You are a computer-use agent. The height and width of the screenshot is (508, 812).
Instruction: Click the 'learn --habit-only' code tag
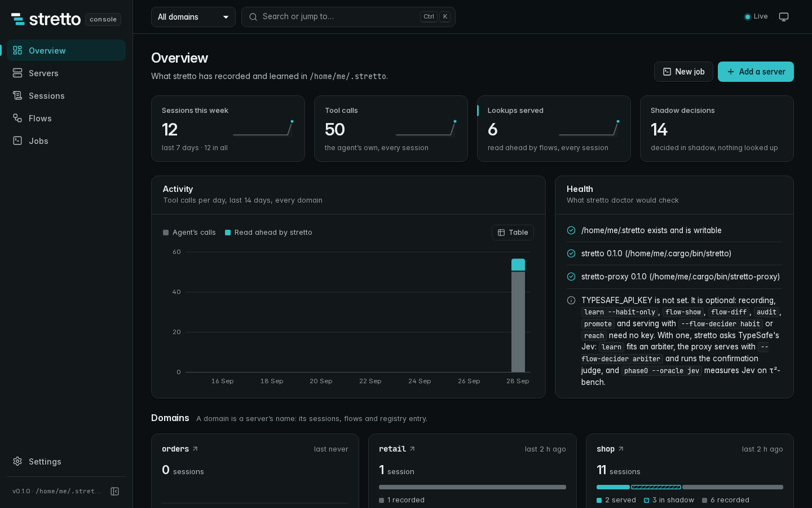(x=620, y=312)
